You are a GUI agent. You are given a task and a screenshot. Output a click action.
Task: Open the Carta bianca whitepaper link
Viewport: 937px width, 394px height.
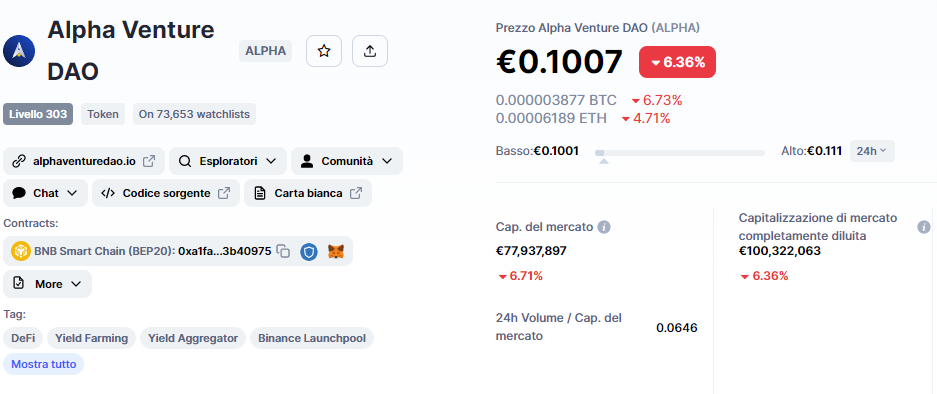tap(308, 193)
